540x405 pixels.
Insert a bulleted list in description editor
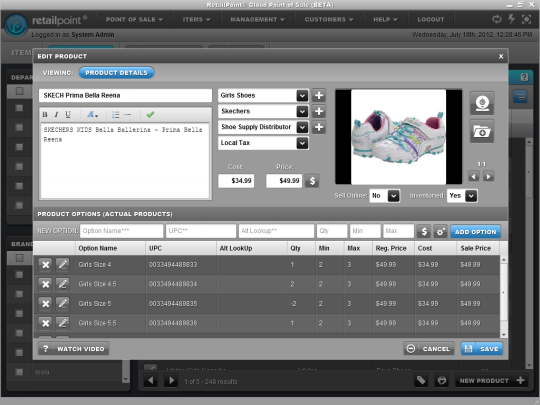tap(116, 115)
